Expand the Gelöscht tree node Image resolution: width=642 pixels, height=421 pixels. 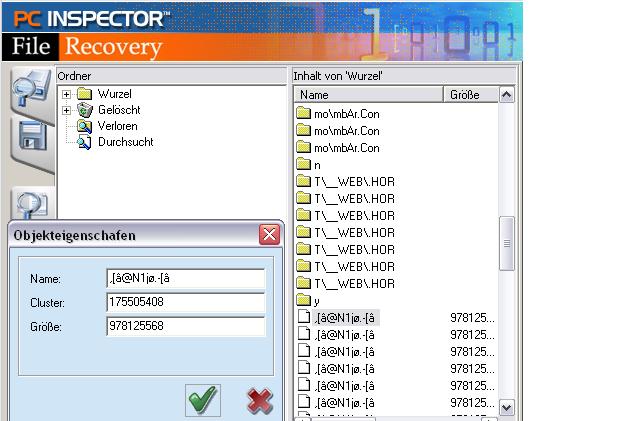(x=66, y=111)
